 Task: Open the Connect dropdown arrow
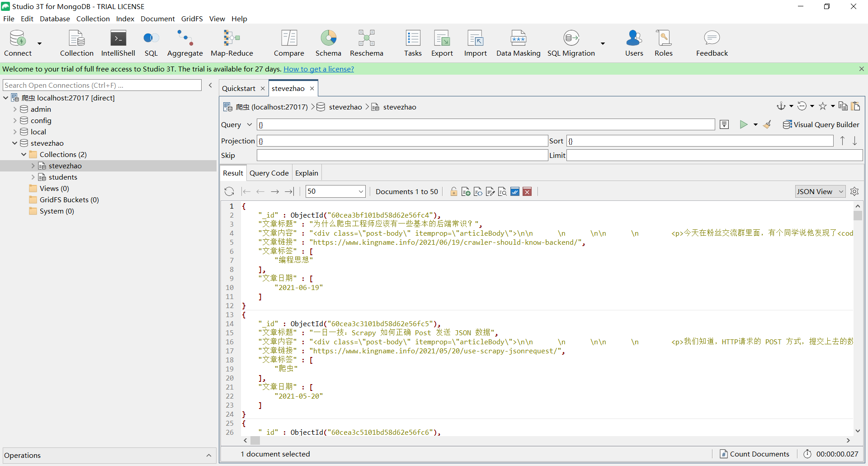[39, 43]
